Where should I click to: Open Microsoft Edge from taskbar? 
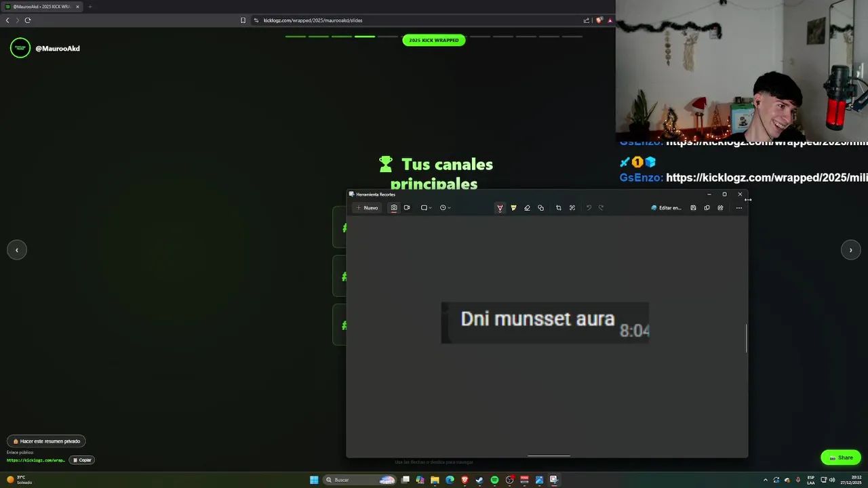(450, 480)
